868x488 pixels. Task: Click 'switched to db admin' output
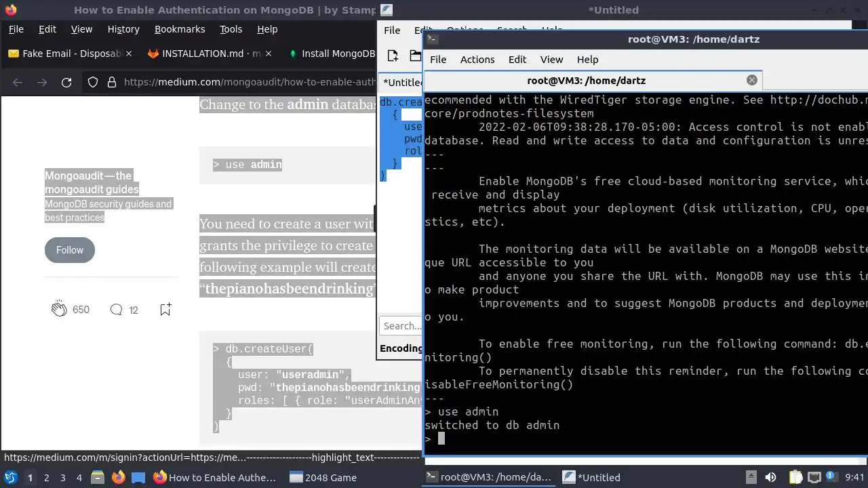tap(492, 425)
